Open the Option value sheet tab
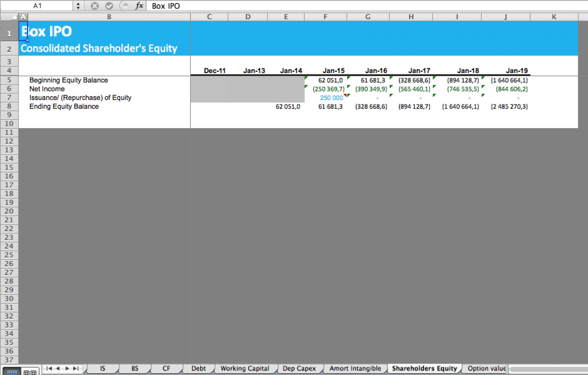Viewport: 588px width, 375px height. (x=486, y=368)
